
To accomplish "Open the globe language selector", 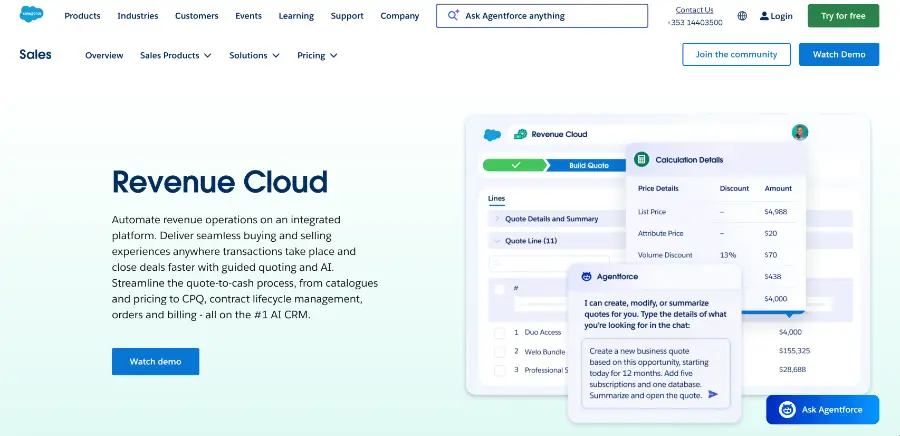I will tap(742, 16).
